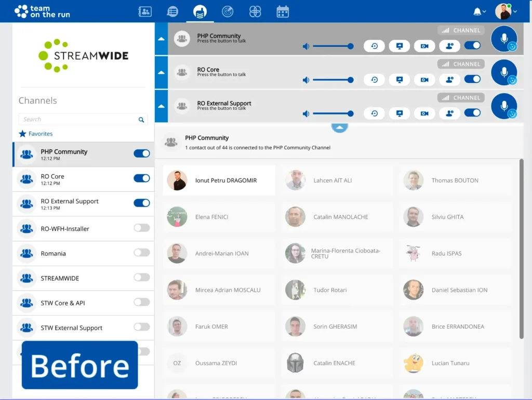This screenshot has height=400, width=532.
Task: Collapse the PHP Community channel strip
Action: click(161, 39)
